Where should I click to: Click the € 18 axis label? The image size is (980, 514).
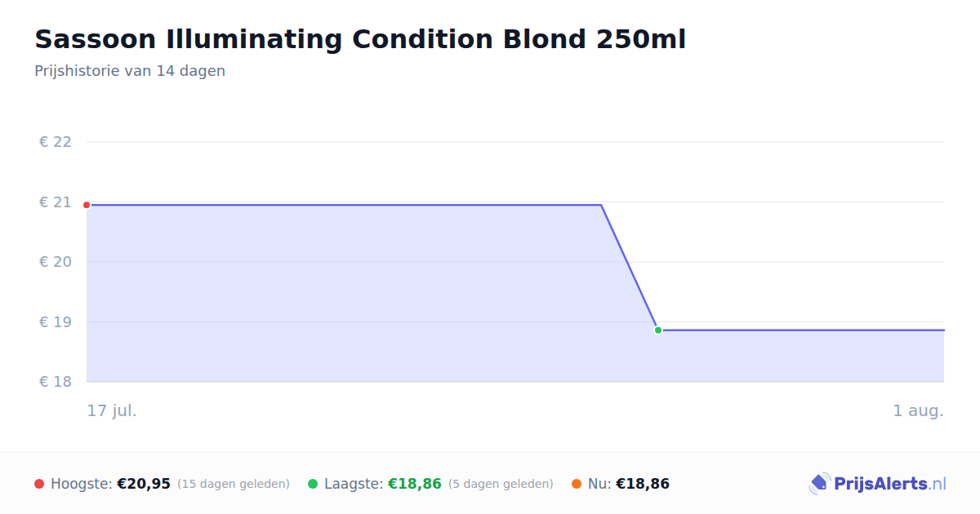tap(56, 382)
